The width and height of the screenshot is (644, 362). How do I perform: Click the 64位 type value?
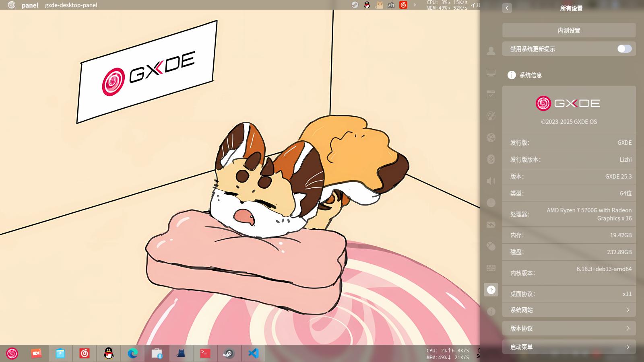[x=625, y=193]
